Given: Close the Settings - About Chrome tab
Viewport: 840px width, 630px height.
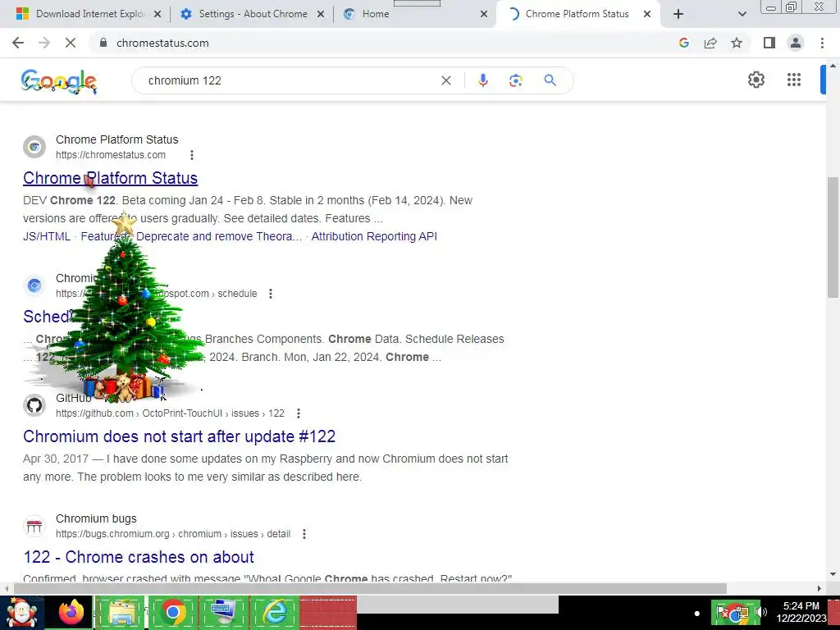Looking at the screenshot, I should (x=321, y=14).
